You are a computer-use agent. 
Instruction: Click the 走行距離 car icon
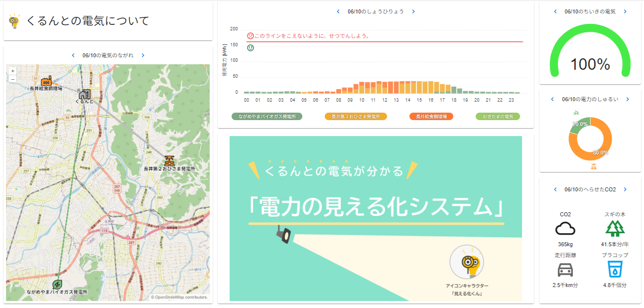click(565, 270)
